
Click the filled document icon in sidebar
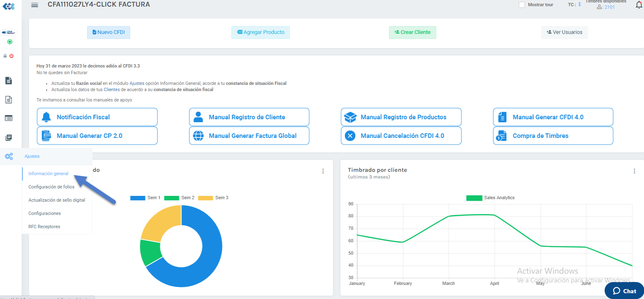[8, 81]
